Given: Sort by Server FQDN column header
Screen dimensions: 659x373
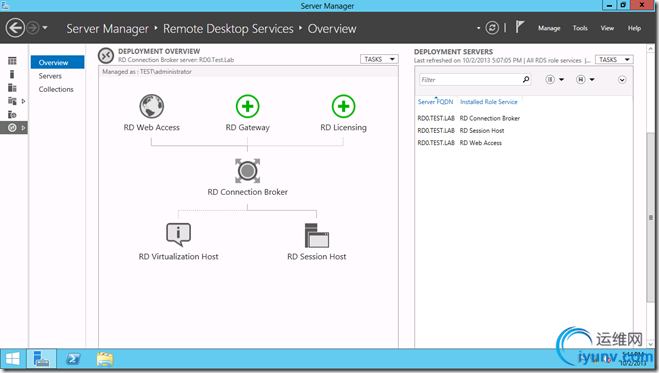Looking at the screenshot, I should click(435, 102).
